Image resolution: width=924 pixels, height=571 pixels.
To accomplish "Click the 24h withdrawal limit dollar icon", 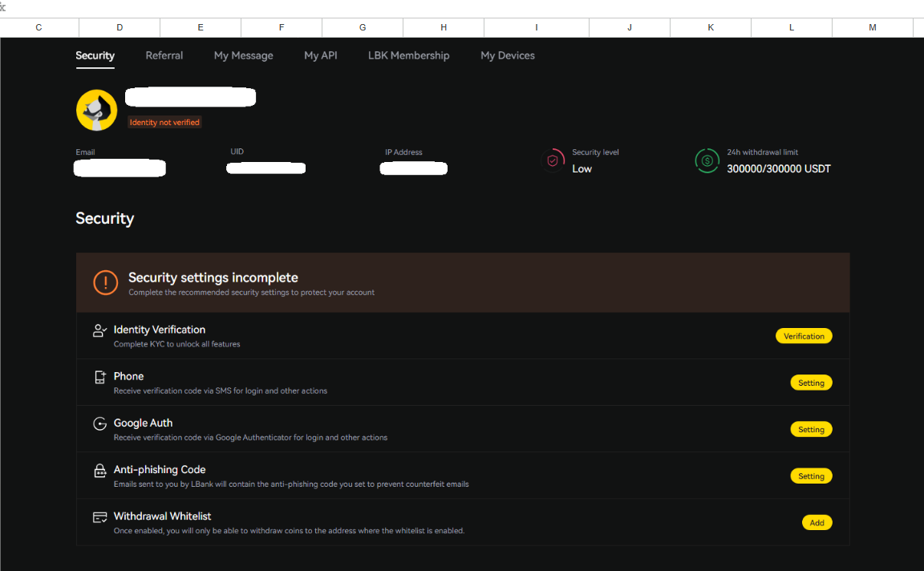I will pyautogui.click(x=707, y=161).
